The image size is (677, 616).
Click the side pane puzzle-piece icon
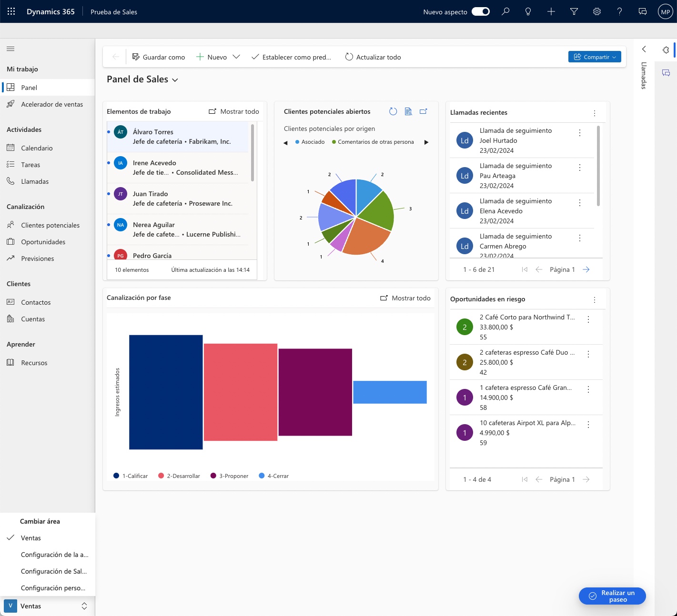tap(666, 50)
